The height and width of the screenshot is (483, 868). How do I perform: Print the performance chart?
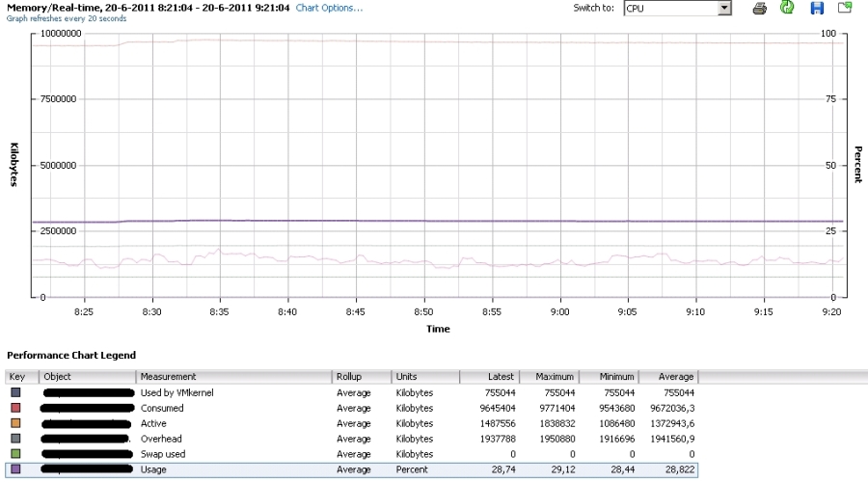tap(760, 9)
